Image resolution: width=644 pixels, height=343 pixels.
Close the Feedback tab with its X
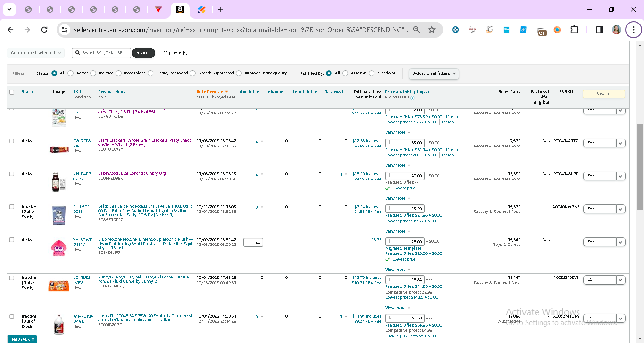click(33, 339)
